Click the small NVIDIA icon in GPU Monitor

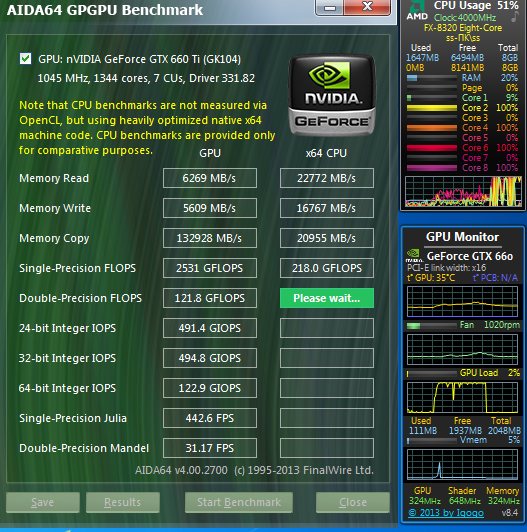414,255
